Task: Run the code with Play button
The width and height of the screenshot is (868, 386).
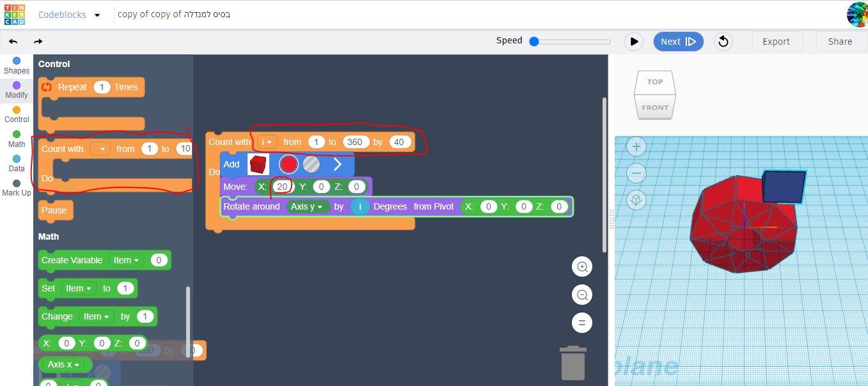Action: coord(633,42)
